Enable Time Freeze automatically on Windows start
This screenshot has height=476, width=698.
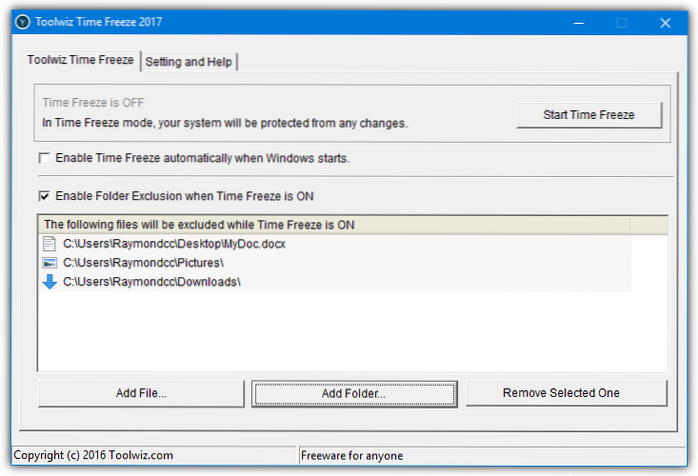pos(44,158)
